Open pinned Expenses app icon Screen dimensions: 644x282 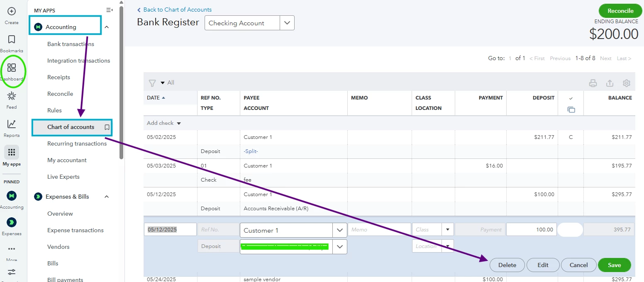(12, 222)
